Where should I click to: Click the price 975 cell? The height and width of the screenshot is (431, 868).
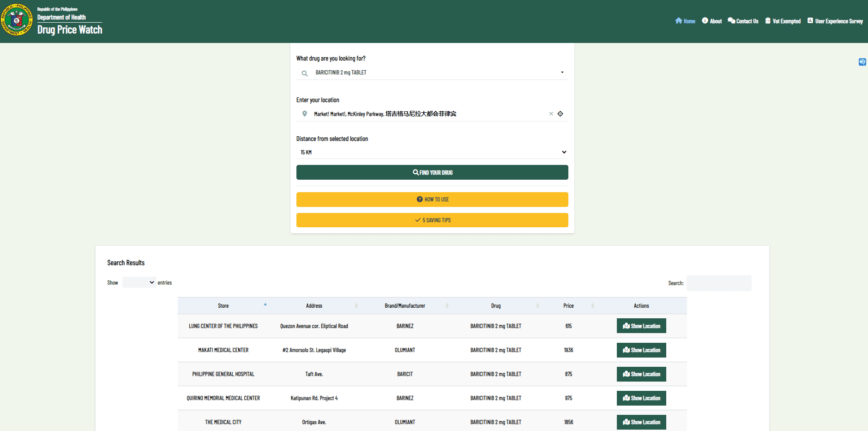[x=568, y=398]
